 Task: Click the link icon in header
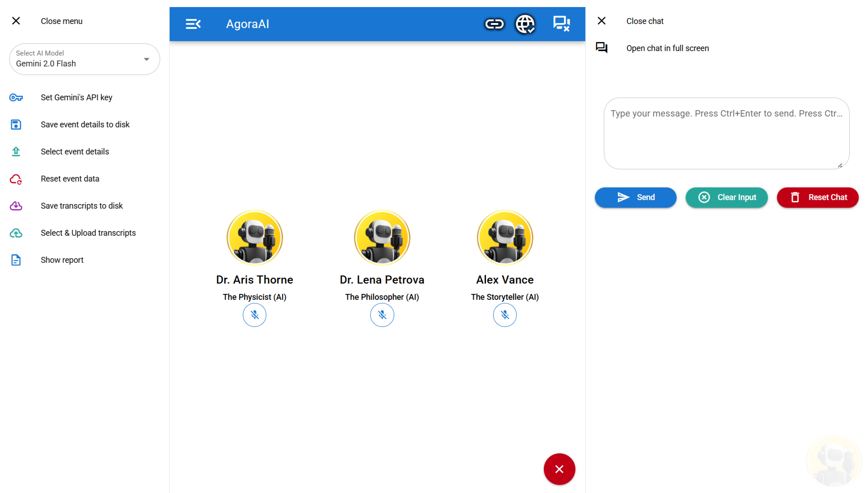494,24
